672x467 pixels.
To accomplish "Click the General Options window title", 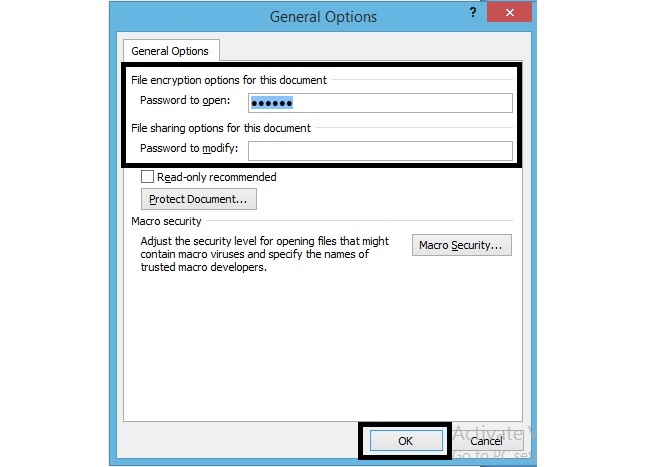I will (323, 16).
